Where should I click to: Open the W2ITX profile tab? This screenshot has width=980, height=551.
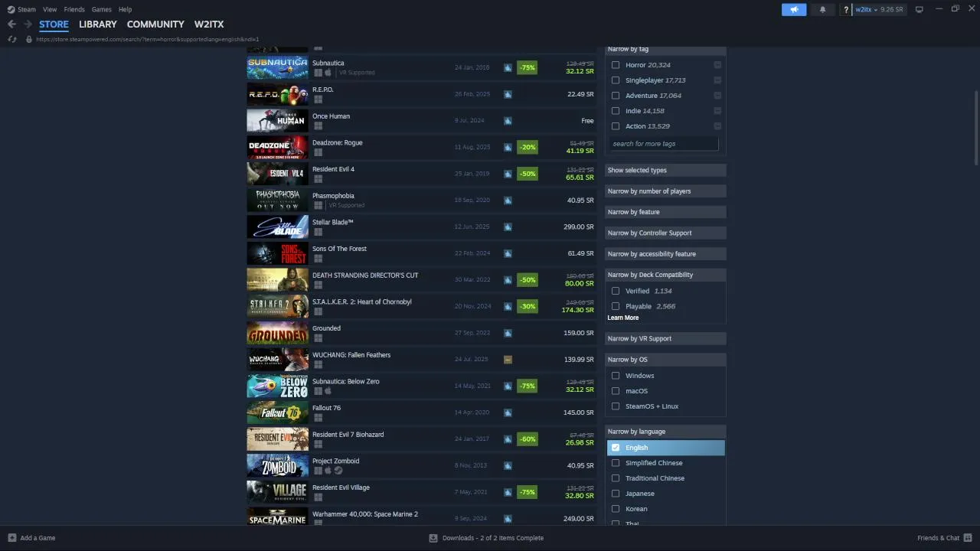point(209,24)
